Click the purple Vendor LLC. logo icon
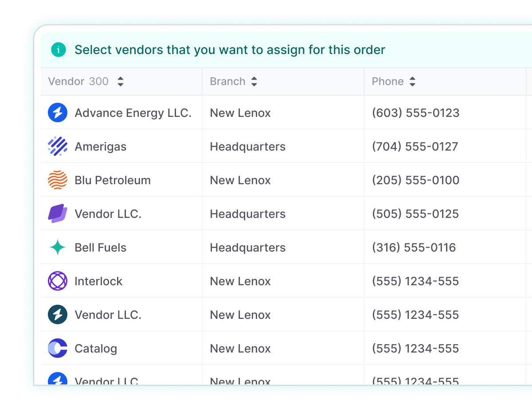 pyautogui.click(x=58, y=214)
